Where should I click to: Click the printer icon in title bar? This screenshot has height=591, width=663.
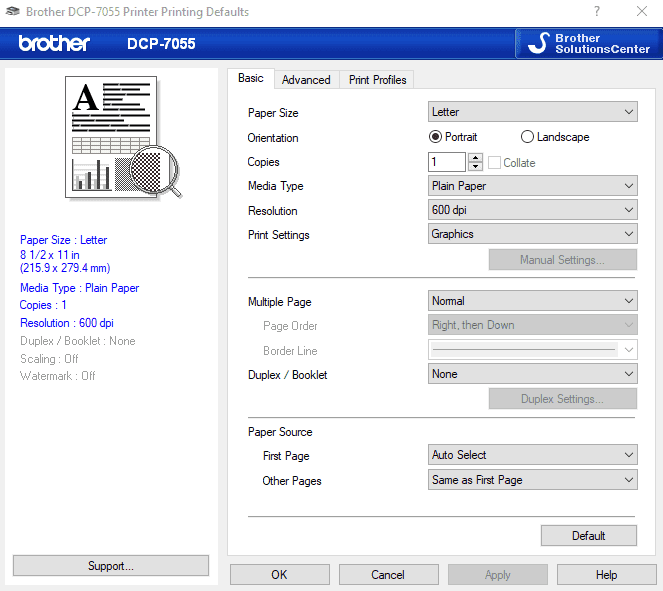pos(11,12)
